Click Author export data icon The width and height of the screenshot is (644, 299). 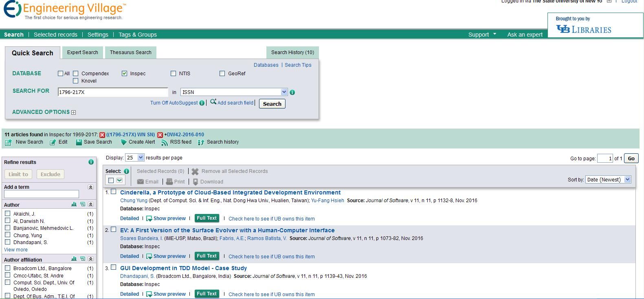[83, 204]
